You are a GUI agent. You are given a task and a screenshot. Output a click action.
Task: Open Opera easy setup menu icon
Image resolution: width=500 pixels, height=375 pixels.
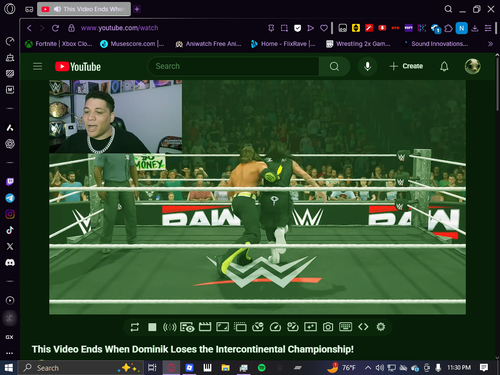pos(488,28)
